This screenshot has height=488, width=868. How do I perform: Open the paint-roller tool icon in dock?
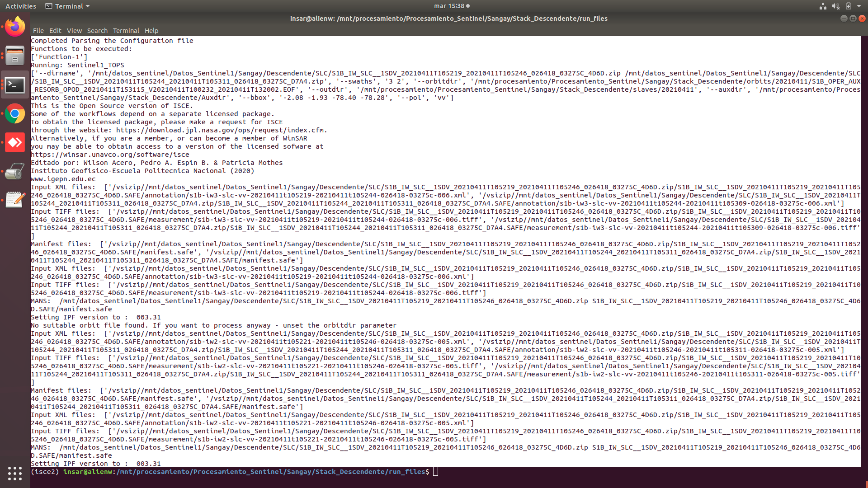point(15,171)
